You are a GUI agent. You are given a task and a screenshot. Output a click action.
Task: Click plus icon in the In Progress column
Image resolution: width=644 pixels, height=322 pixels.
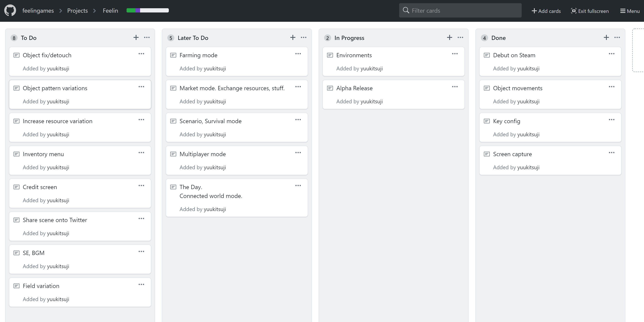point(449,37)
